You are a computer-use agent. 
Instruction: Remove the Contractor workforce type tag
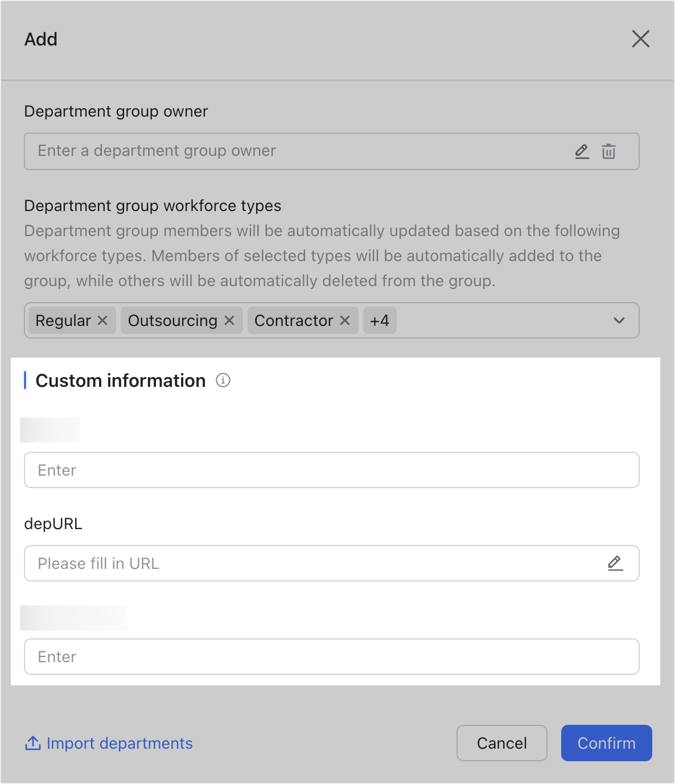(x=344, y=320)
